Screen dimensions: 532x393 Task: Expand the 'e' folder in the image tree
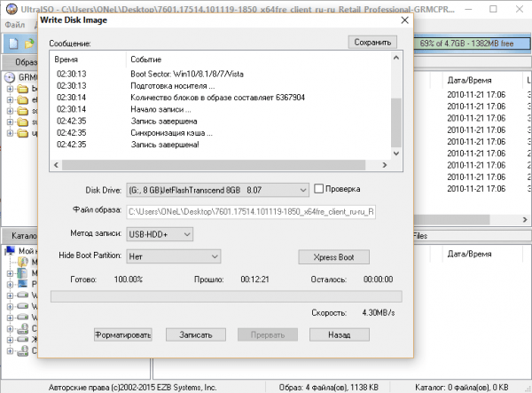(x=10, y=100)
